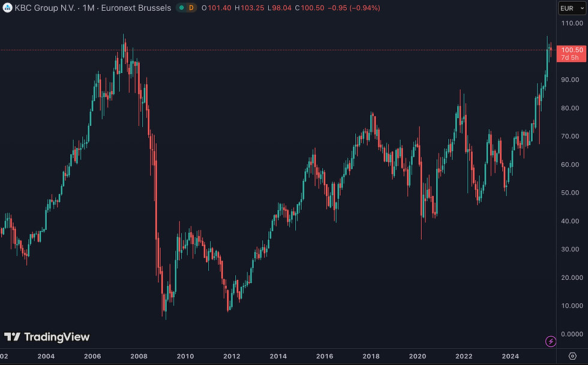Click the 2012 time axis label

point(232,357)
